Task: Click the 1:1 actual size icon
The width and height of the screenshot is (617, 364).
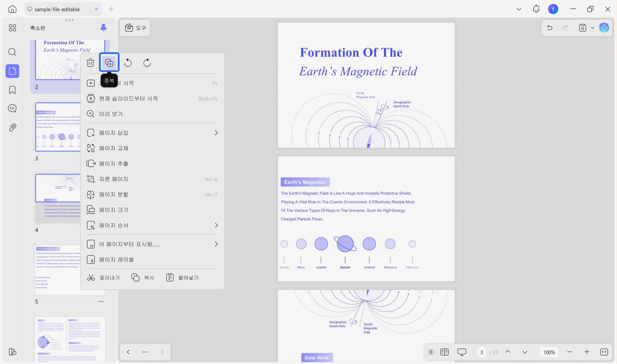Action: click(604, 352)
